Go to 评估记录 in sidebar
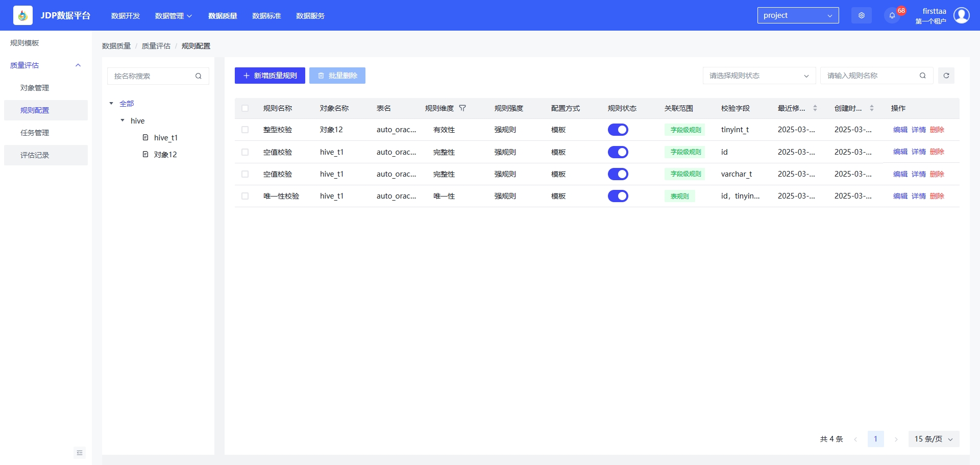 46,155
